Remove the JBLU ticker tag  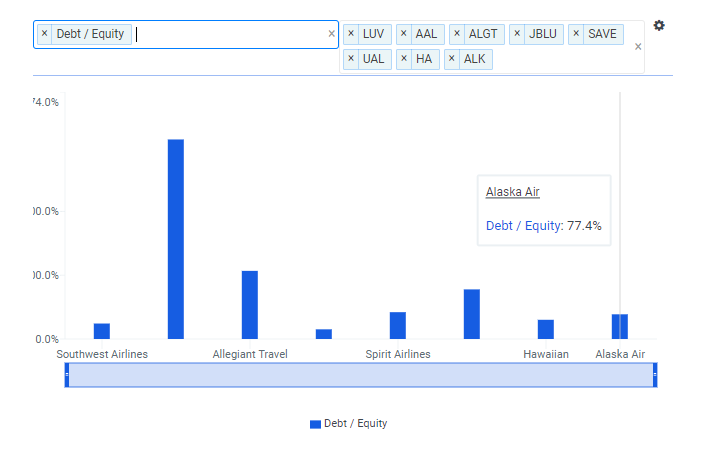517,34
